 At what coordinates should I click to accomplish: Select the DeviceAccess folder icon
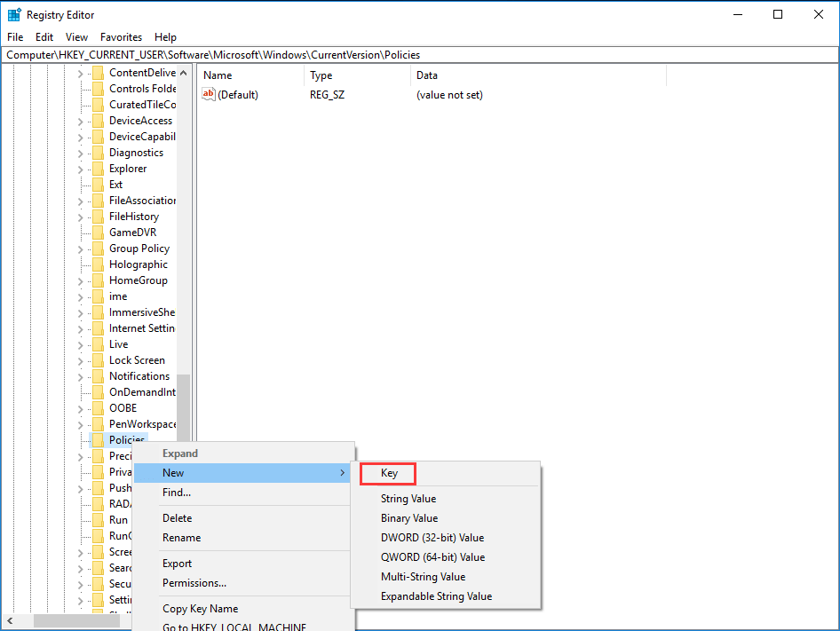pos(98,121)
